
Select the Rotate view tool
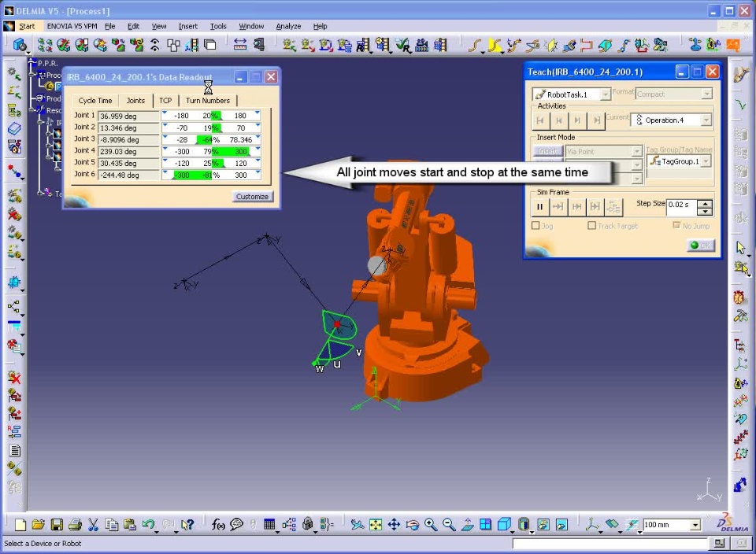pyautogui.click(x=412, y=525)
